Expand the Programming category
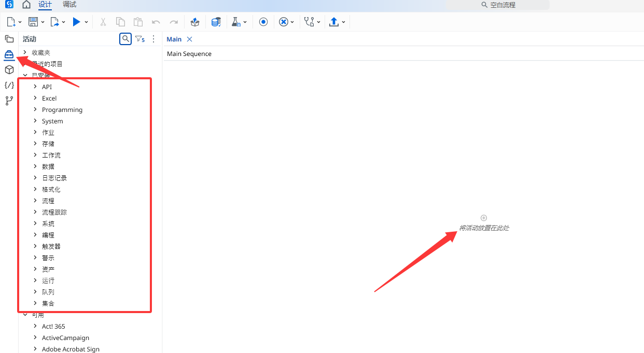Image resolution: width=644 pixels, height=353 pixels. (x=35, y=109)
